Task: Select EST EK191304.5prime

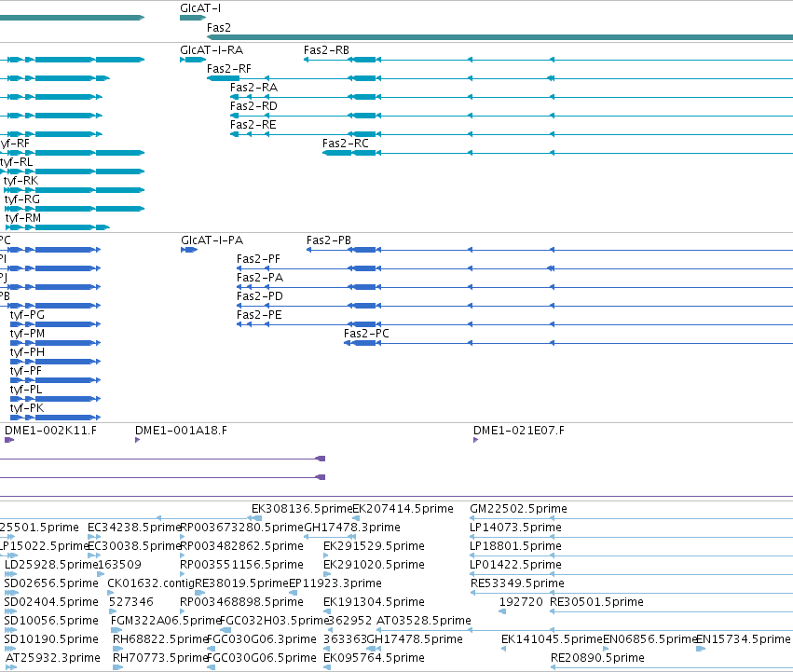Action: [x=374, y=602]
